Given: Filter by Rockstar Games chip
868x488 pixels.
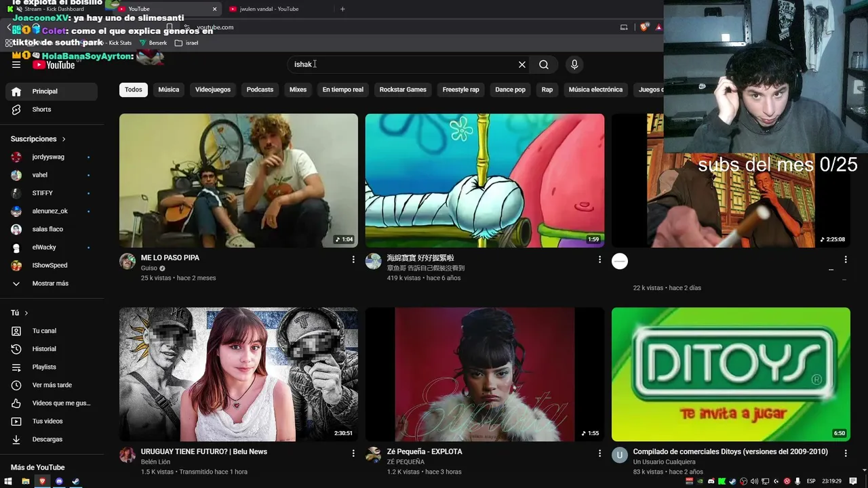Looking at the screenshot, I should (403, 89).
